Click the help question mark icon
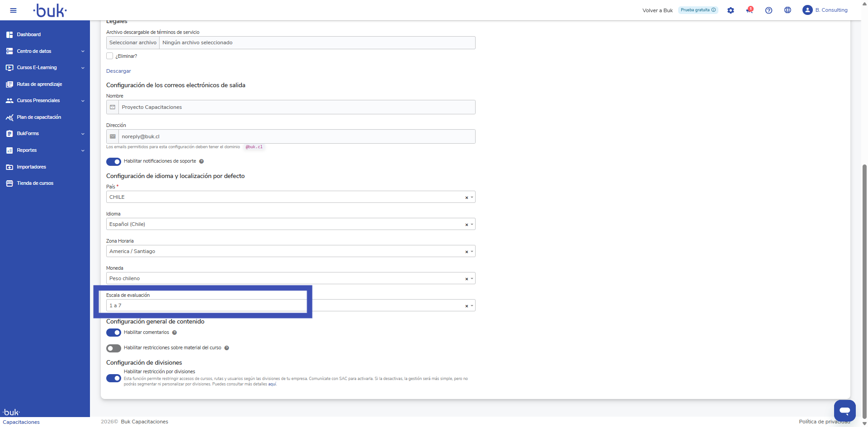868x427 pixels. (769, 10)
